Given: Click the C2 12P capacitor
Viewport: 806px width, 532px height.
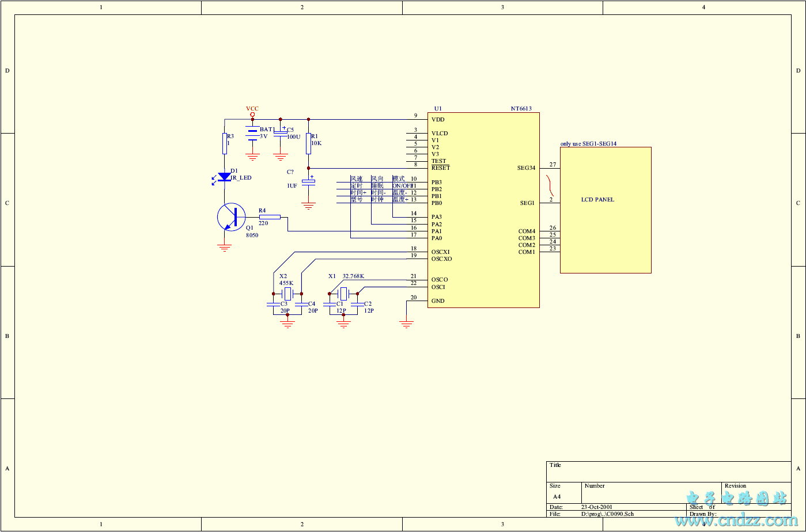Looking at the screenshot, I should (x=357, y=303).
